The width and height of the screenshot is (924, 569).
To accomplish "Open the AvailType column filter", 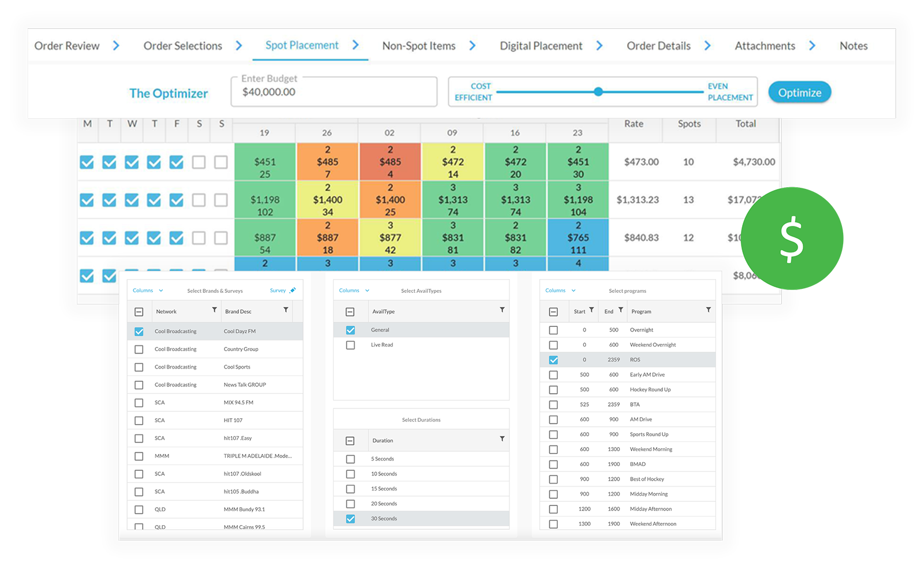I will tap(502, 310).
